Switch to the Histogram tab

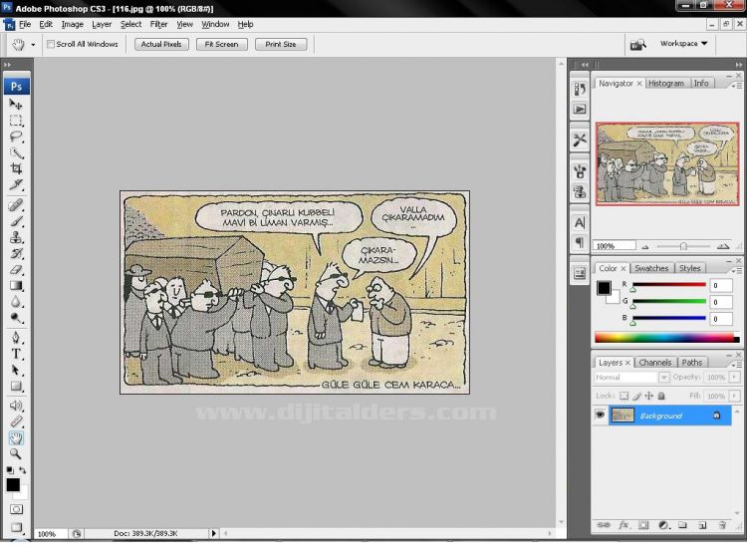coord(666,83)
